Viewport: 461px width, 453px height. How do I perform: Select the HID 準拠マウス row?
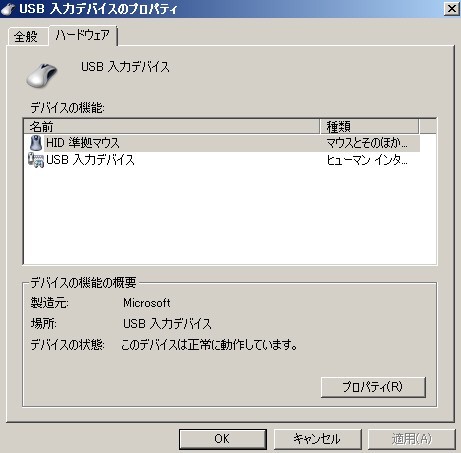[x=222, y=143]
